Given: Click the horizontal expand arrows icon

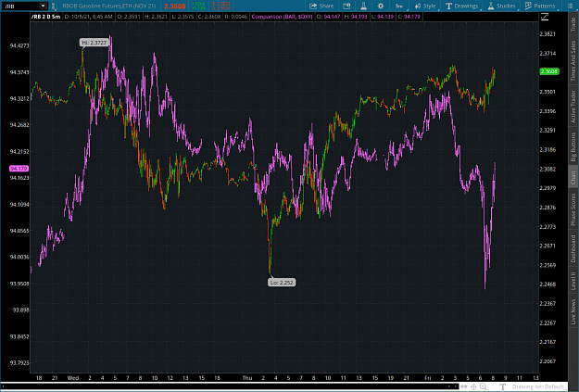Looking at the screenshot, I should coord(464,386).
